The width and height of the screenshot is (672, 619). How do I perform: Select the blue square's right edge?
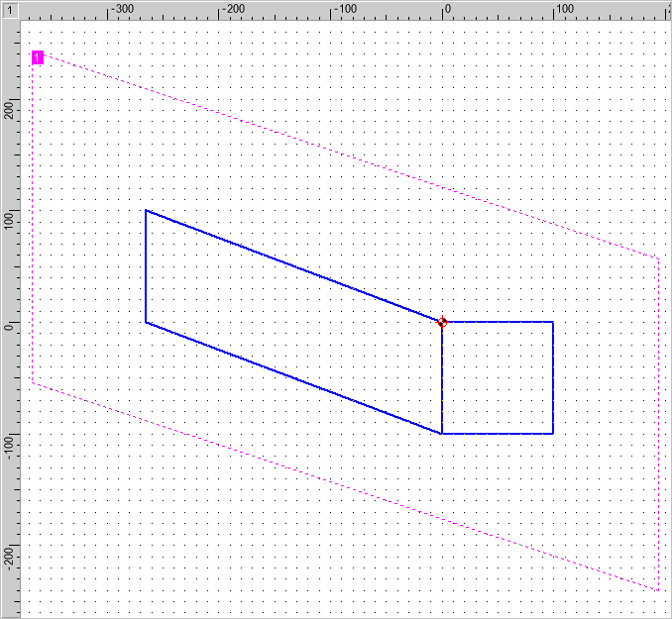(x=553, y=377)
